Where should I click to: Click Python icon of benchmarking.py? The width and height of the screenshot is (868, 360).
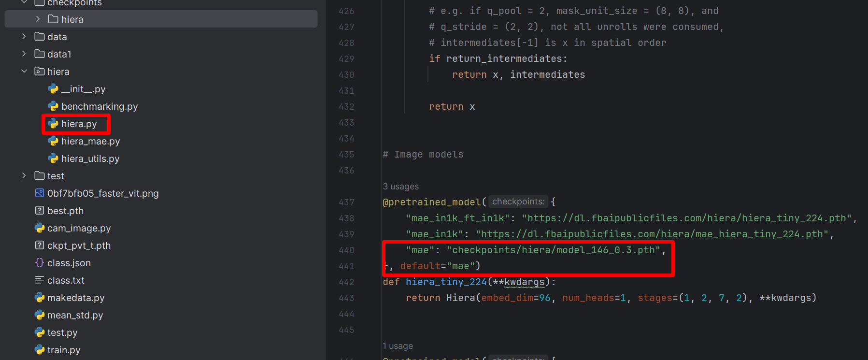point(53,106)
